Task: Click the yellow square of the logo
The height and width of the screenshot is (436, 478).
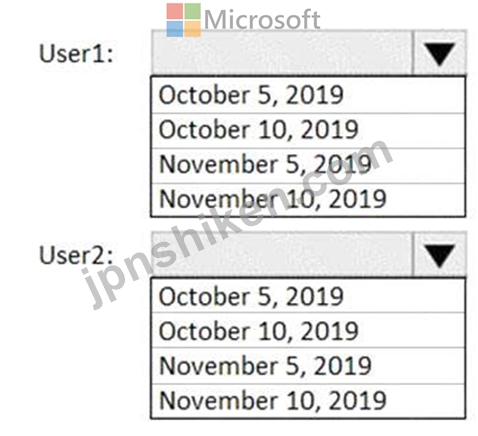Action: [193, 29]
